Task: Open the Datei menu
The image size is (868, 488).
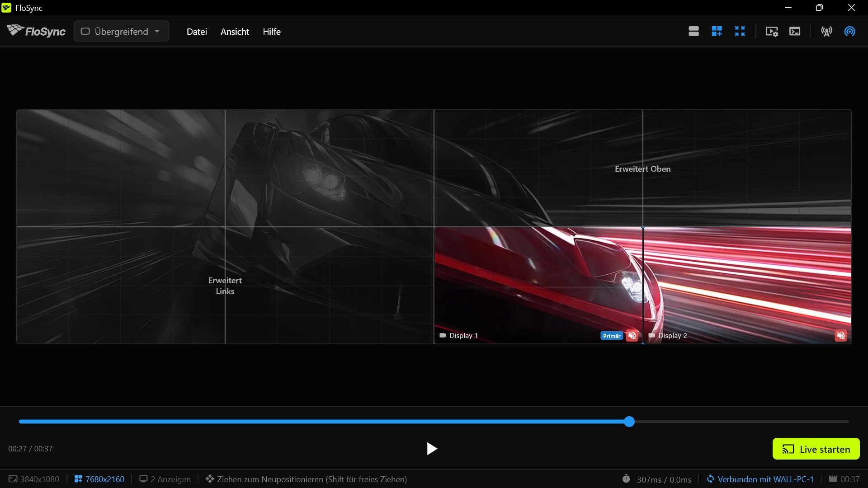Action: pos(197,32)
